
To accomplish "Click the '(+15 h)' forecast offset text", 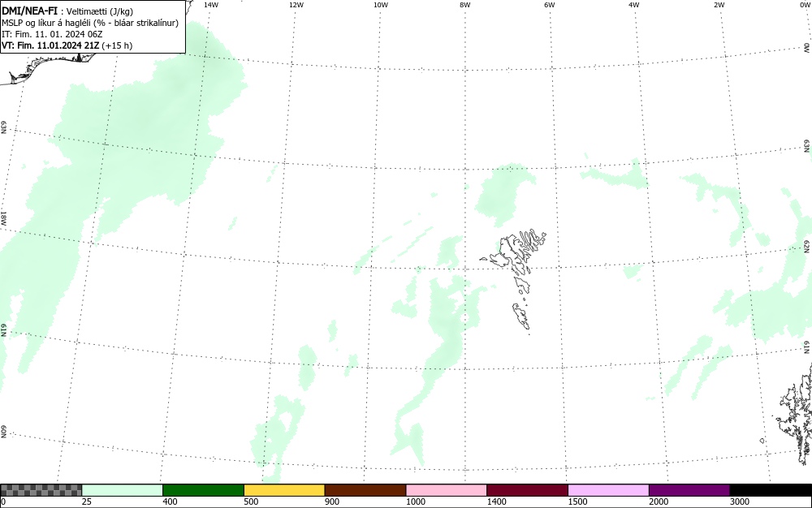I will coord(117,45).
